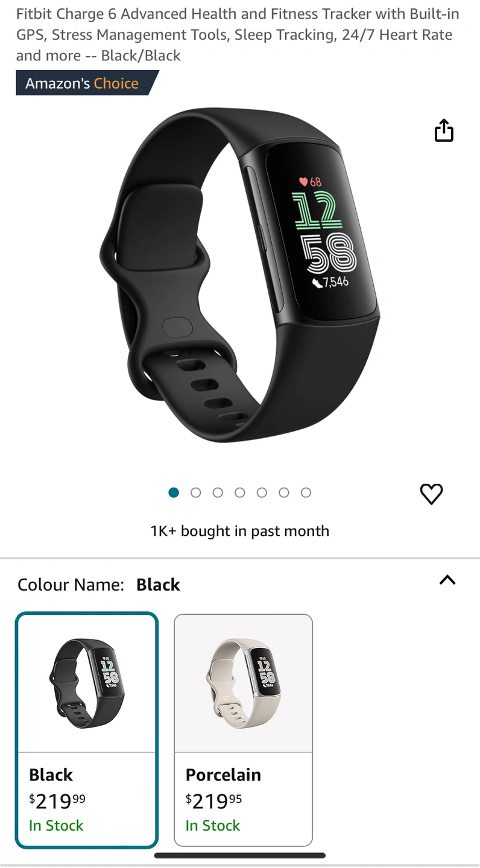Collapse the Colour Name section chevron

click(x=447, y=580)
